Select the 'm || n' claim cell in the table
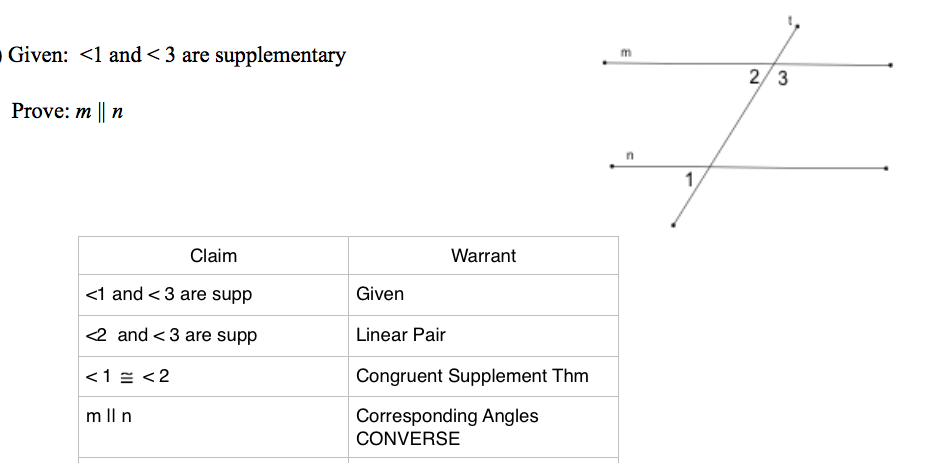 click(x=110, y=416)
